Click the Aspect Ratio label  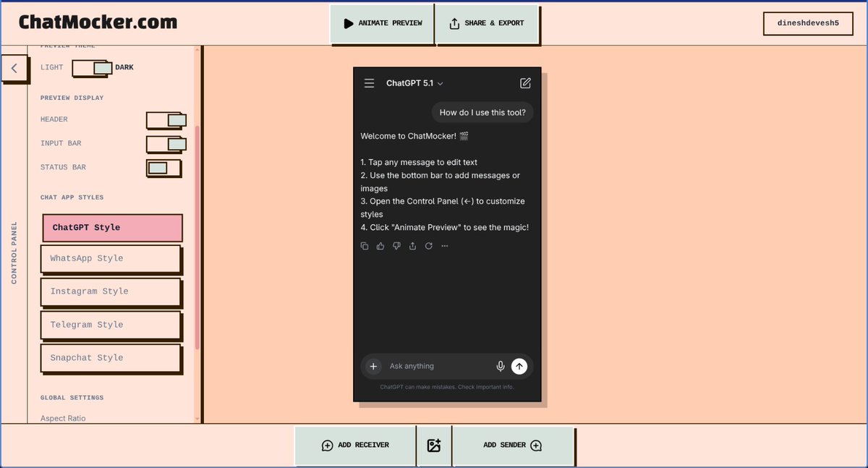pyautogui.click(x=63, y=418)
